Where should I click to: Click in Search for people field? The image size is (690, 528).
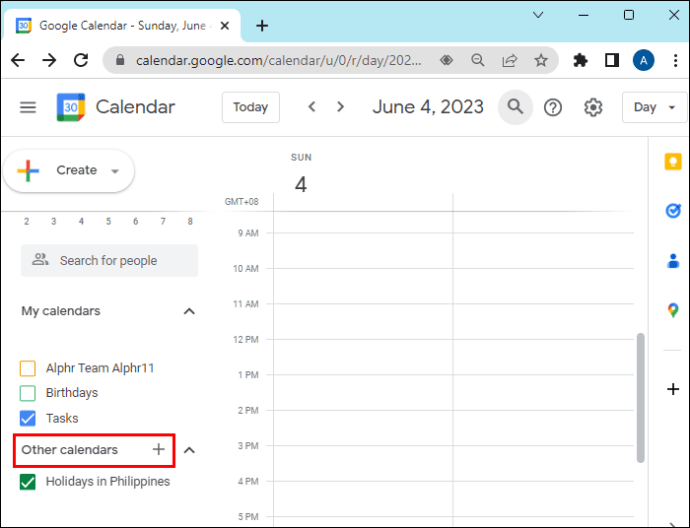pos(109,260)
